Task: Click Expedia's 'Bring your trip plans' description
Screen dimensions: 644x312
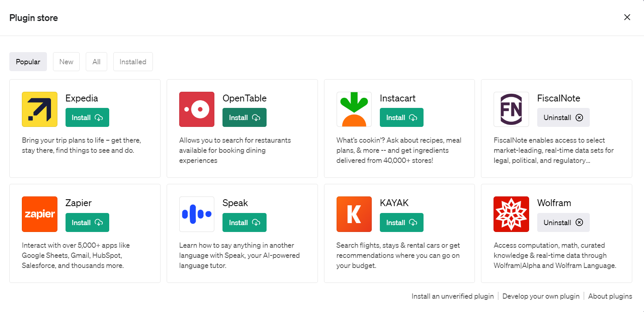Action: point(81,145)
